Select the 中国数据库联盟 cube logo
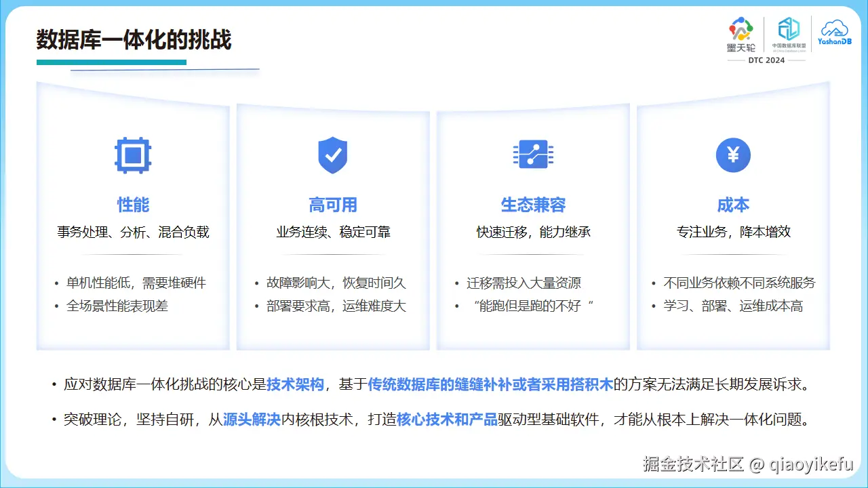Image resolution: width=868 pixels, height=488 pixels. click(789, 33)
